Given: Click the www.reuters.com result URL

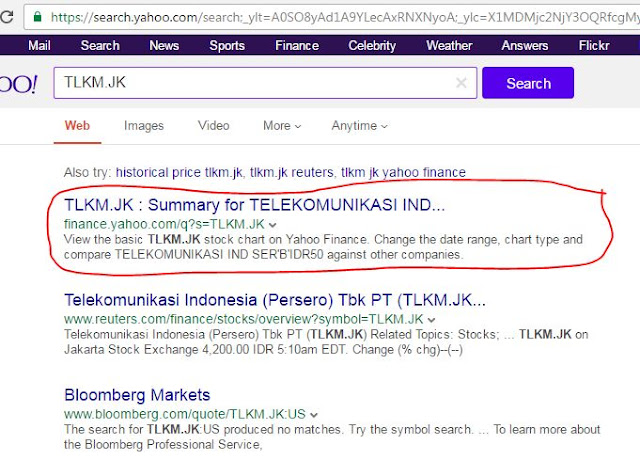Looking at the screenshot, I should click(x=244, y=319).
